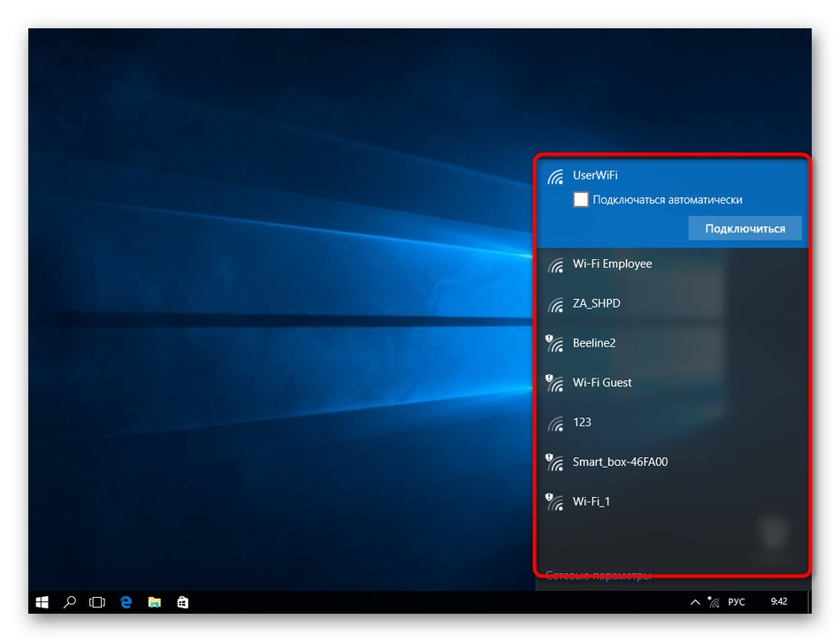Open Microsoft Store from taskbar
This screenshot has width=840, height=642.
pos(183,602)
